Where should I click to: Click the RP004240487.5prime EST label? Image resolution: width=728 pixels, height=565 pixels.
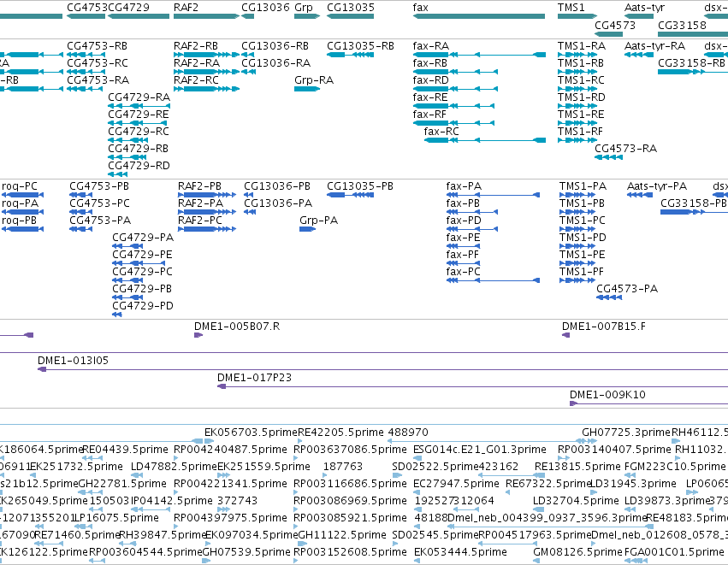(x=230, y=450)
